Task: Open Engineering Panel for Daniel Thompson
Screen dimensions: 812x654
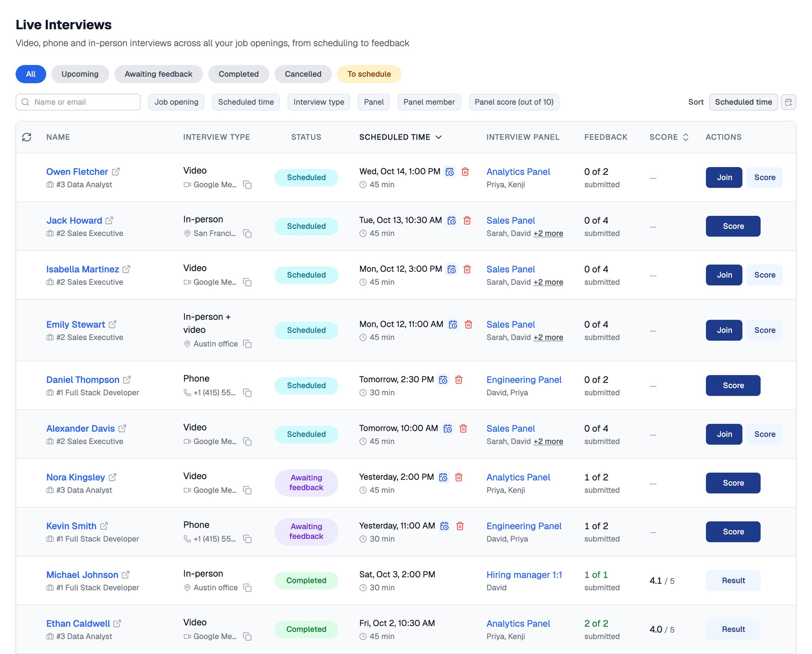Action: (524, 380)
